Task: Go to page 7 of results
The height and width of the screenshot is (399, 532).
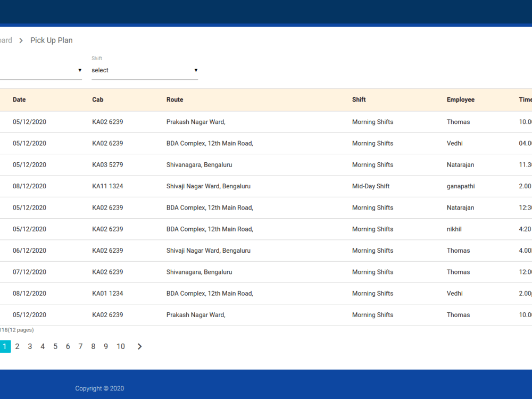Action: click(x=80, y=346)
